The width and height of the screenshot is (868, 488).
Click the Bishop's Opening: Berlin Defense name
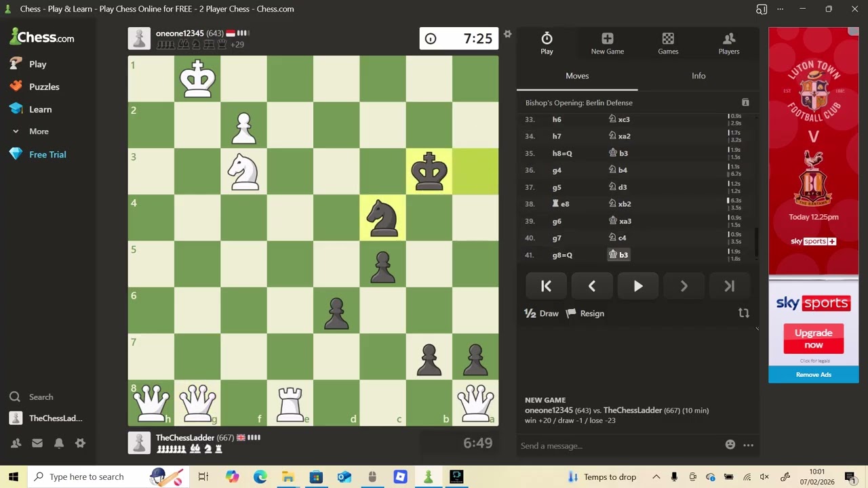579,103
